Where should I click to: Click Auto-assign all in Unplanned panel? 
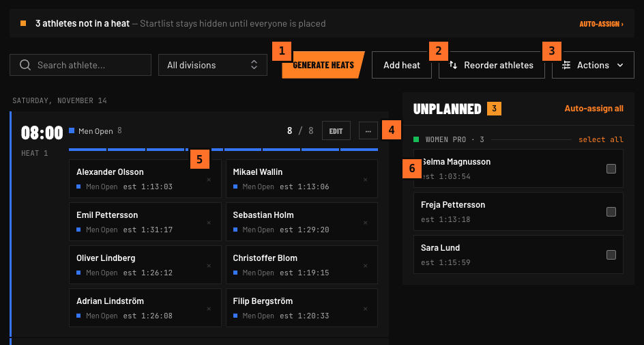click(x=594, y=109)
